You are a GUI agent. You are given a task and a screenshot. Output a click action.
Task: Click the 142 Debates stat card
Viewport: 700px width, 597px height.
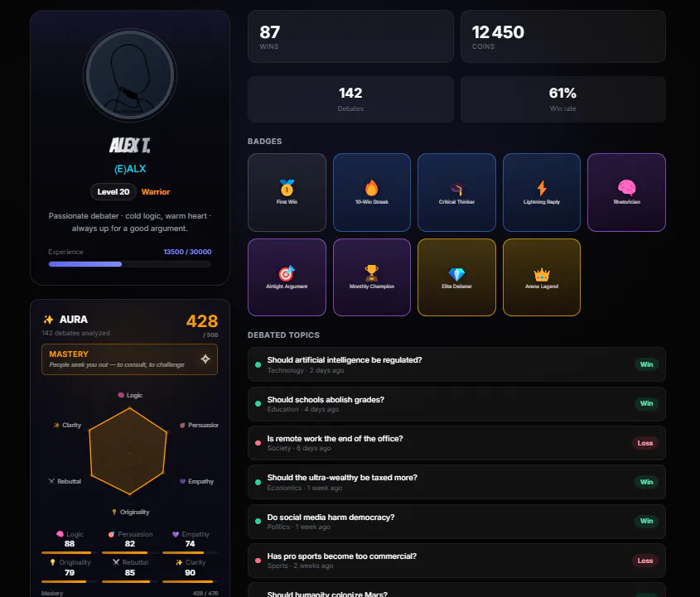(x=350, y=99)
